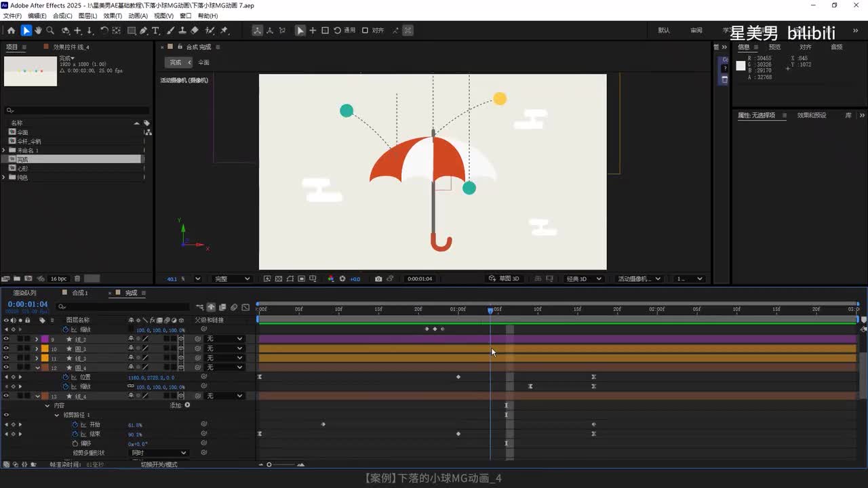The height and width of the screenshot is (488, 868).
Task: Click the Home icon in toolbar
Action: [x=11, y=30]
